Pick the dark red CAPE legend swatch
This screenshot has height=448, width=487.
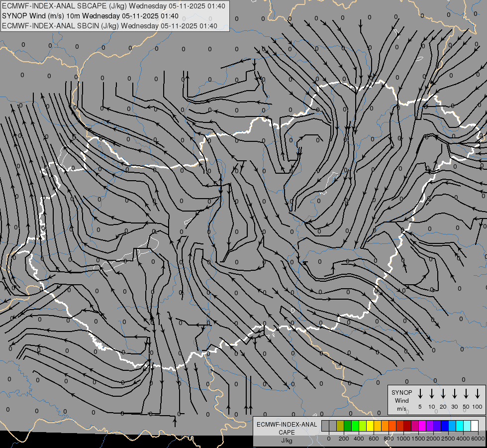point(408,426)
